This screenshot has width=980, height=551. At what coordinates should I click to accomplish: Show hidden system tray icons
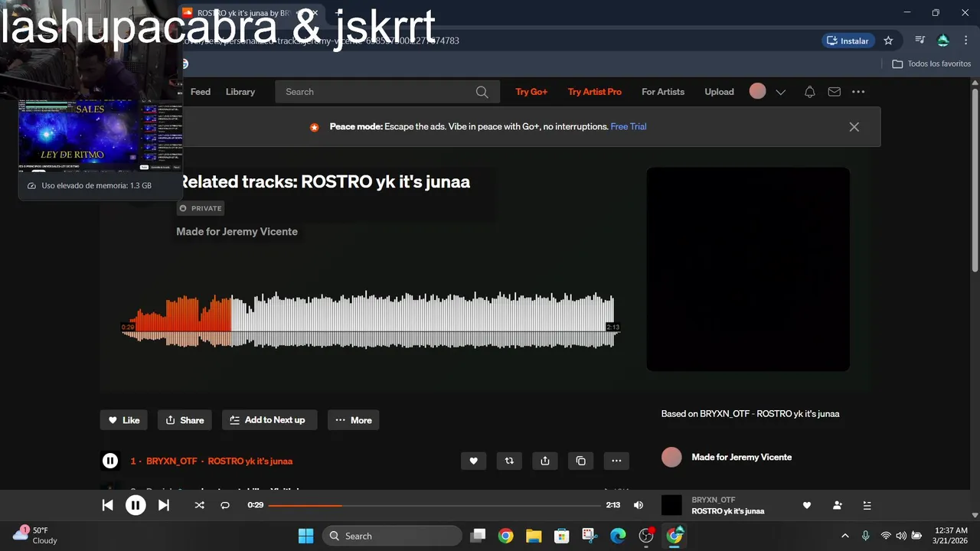(x=845, y=536)
